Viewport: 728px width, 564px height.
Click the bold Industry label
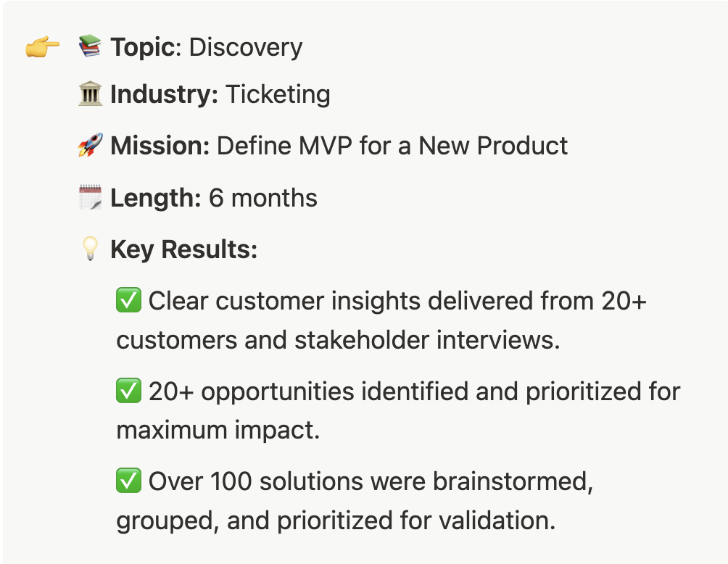[x=165, y=94]
